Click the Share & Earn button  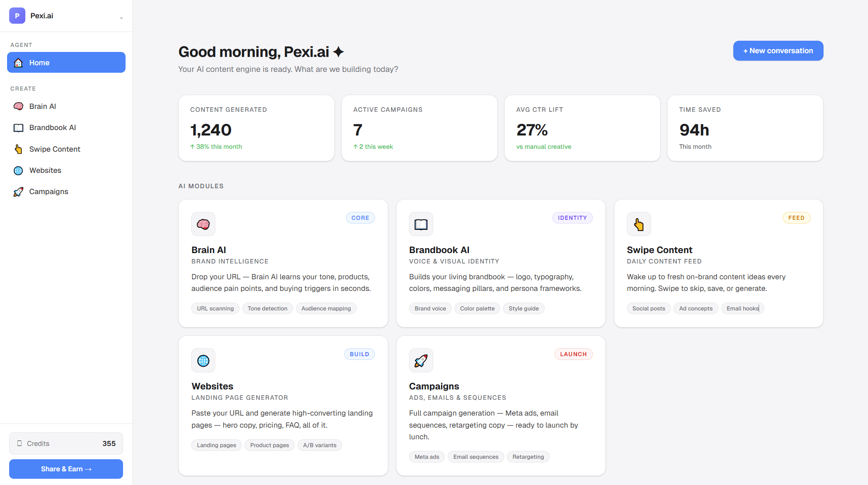66,469
